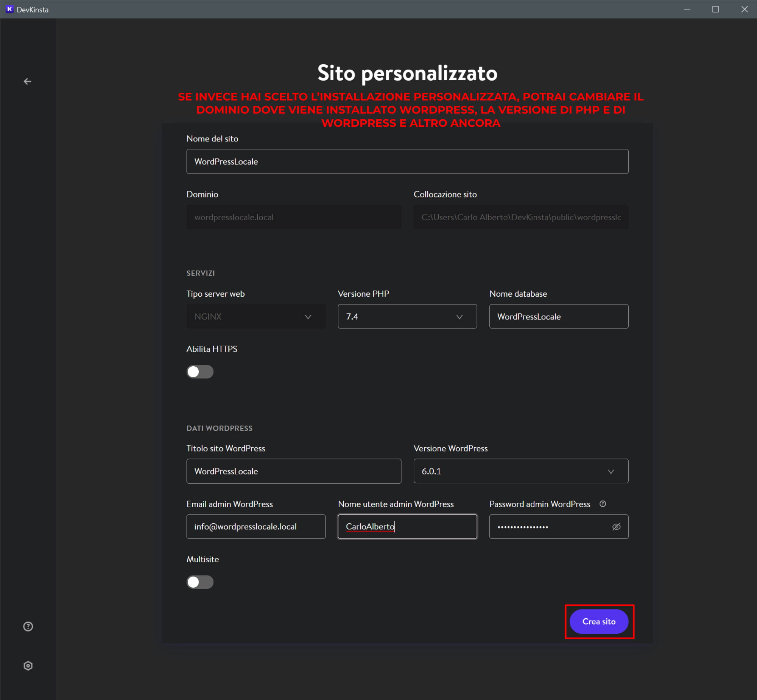Click the back arrow icon
The width and height of the screenshot is (757, 700).
tap(27, 81)
